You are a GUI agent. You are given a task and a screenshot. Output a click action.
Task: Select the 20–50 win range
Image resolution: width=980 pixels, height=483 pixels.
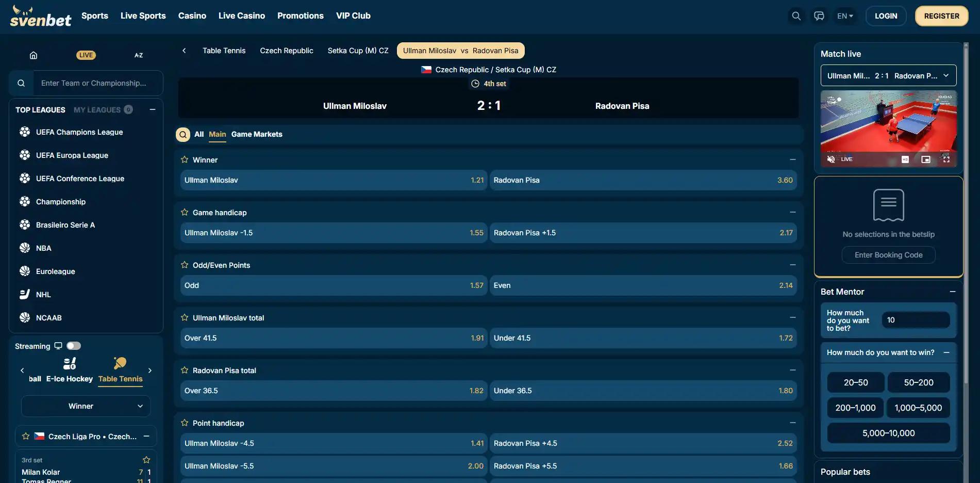click(856, 382)
